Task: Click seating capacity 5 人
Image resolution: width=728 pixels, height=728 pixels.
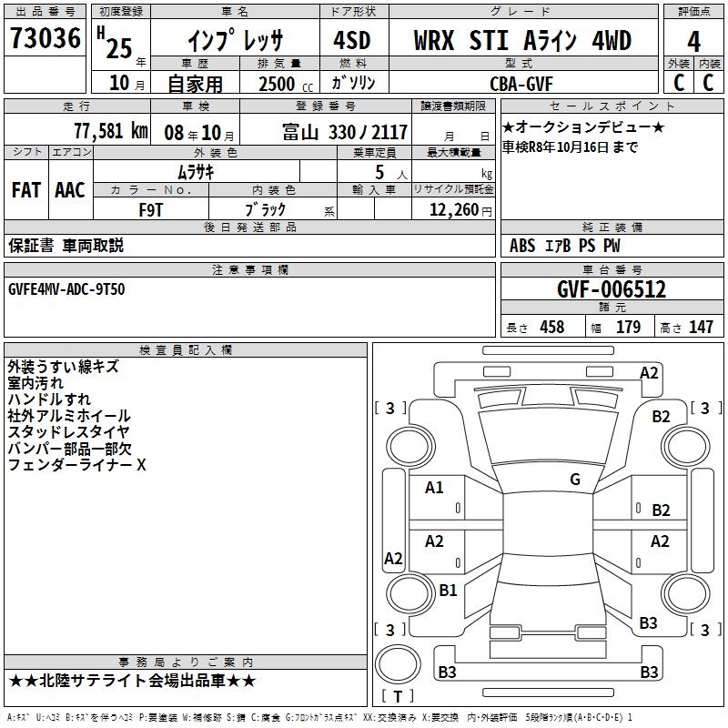Action: (391, 173)
